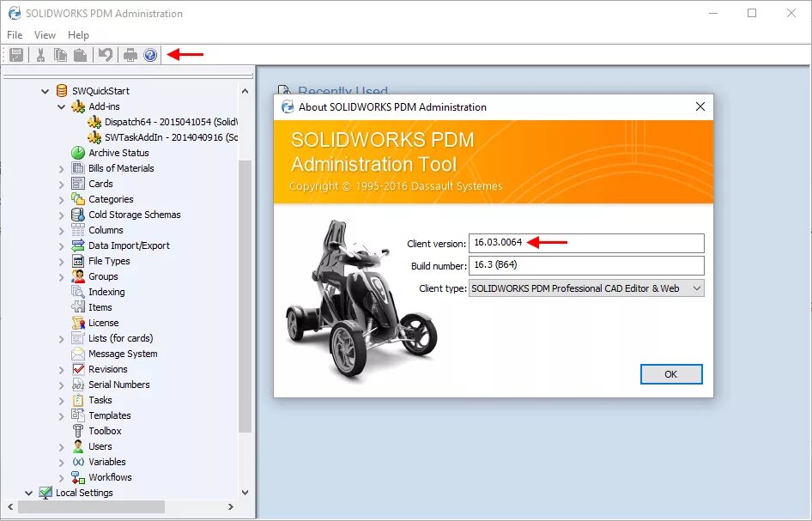Select the SWQuickStart vault database icon
Viewport: 812px width, 521px height.
tap(62, 91)
